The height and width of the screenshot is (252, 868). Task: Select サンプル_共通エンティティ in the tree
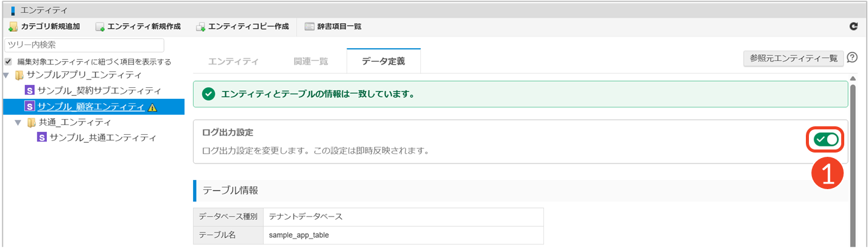pos(102,138)
